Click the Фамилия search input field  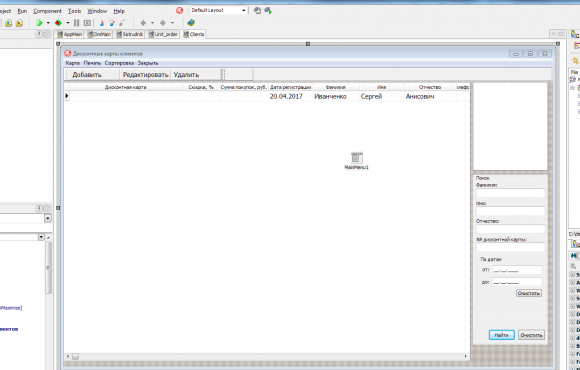pos(510,193)
